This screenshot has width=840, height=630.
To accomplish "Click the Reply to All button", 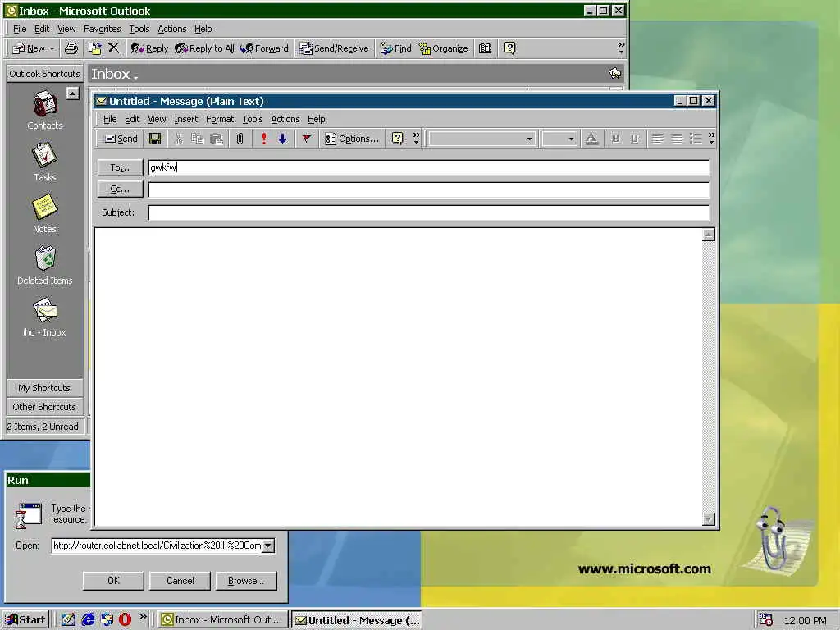I will point(204,48).
